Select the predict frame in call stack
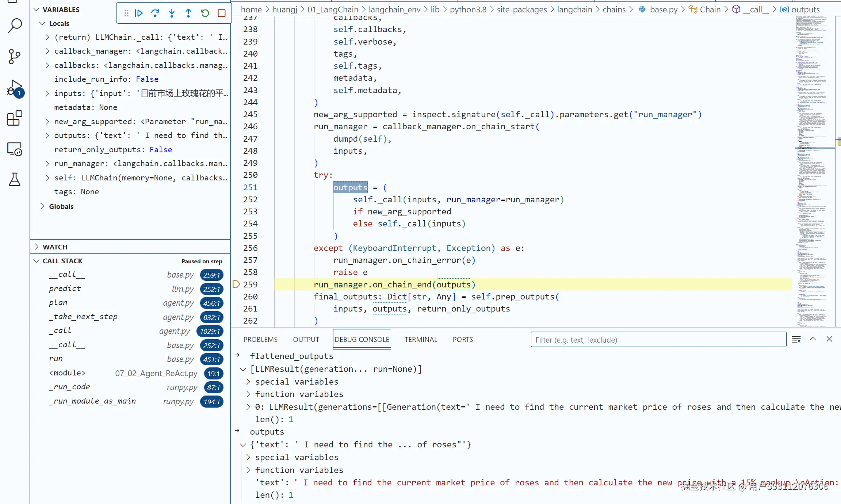This screenshot has width=841, height=504. point(65,289)
